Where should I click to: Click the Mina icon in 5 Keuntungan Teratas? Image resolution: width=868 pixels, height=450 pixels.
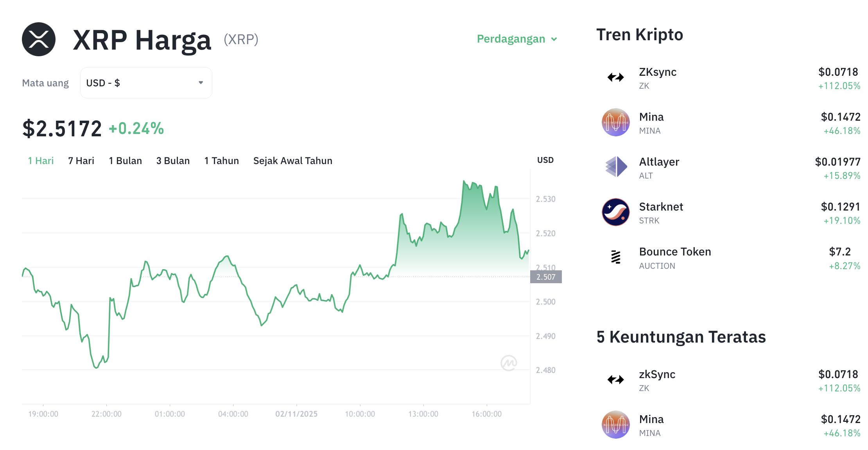coord(615,424)
